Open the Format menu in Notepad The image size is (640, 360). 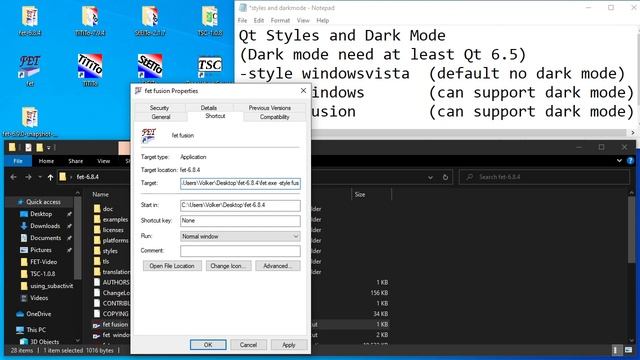click(280, 20)
